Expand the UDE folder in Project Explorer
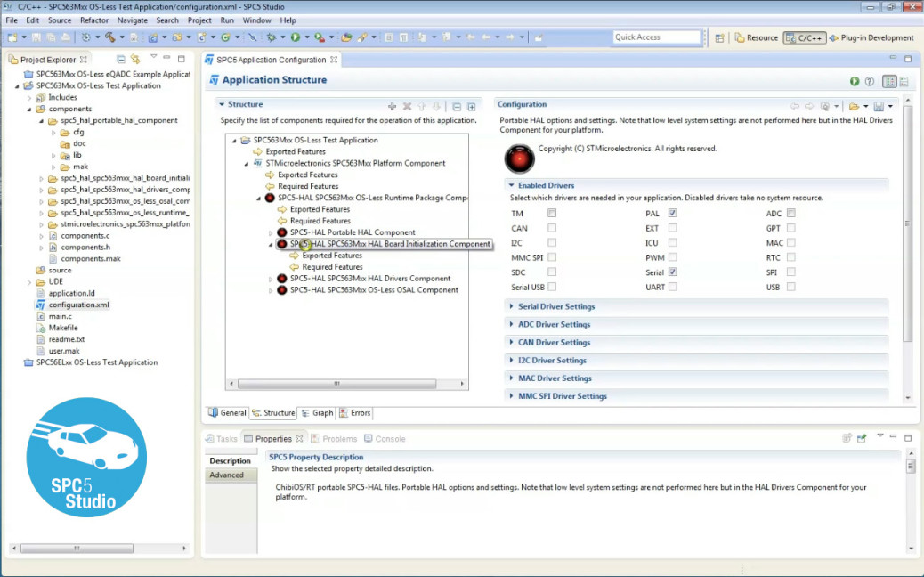This screenshot has width=924, height=577. [x=28, y=281]
